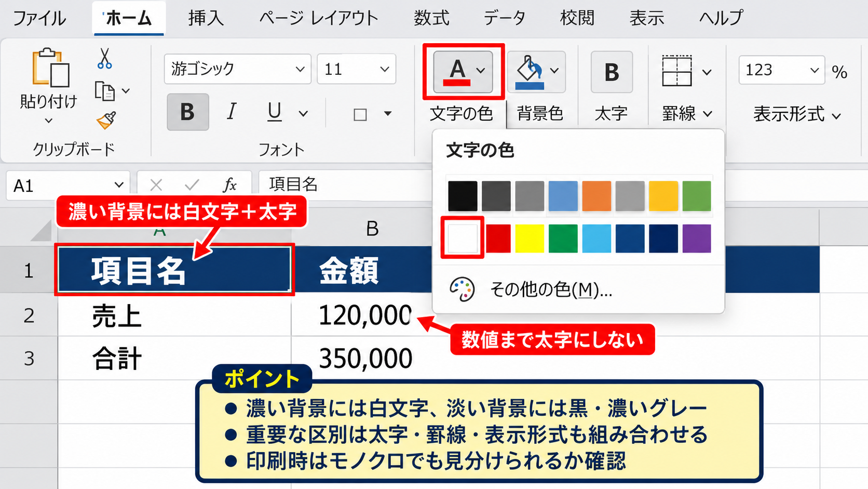Open the 罫線 label dropdown
The width and height of the screenshot is (868, 489).
point(688,113)
